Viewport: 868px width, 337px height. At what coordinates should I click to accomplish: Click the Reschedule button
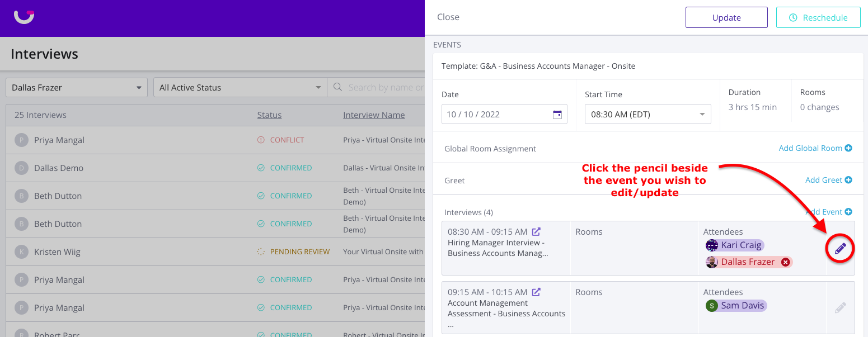818,17
